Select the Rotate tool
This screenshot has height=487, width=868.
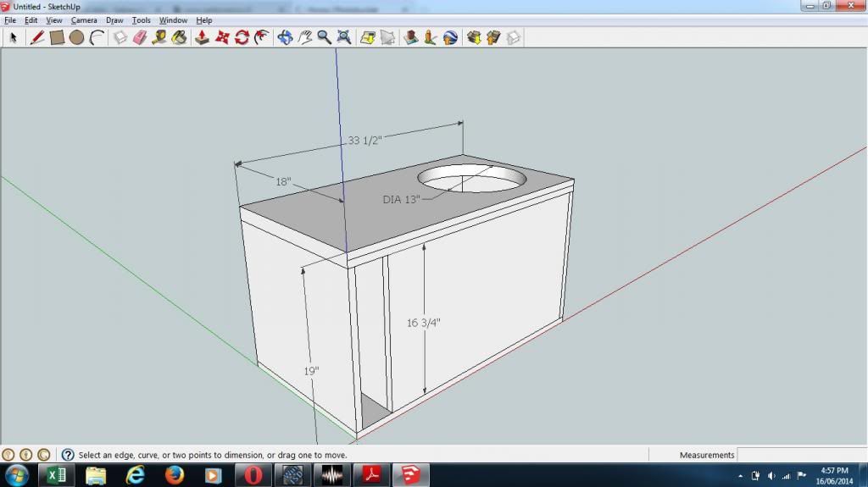click(x=242, y=37)
